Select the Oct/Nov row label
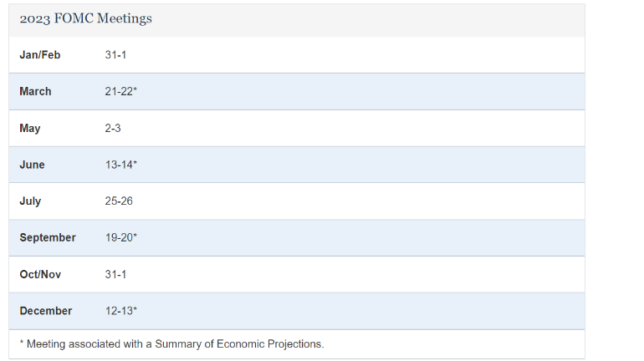The width and height of the screenshot is (644, 361). [40, 274]
